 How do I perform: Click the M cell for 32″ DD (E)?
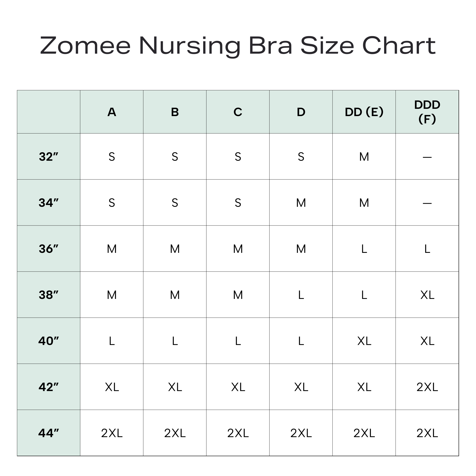tap(364, 157)
